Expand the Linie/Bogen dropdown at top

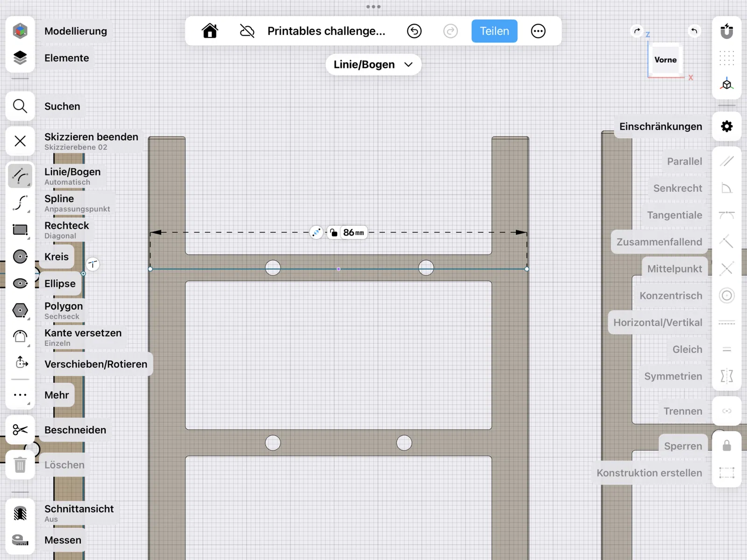pos(373,64)
